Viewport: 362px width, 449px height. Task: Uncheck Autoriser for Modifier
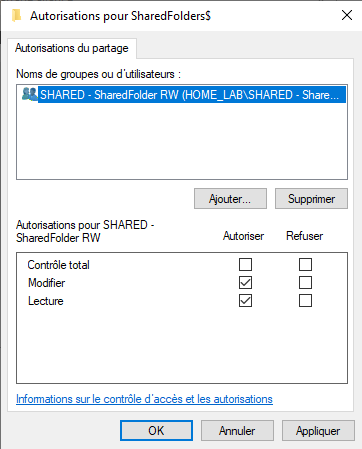[x=245, y=283]
